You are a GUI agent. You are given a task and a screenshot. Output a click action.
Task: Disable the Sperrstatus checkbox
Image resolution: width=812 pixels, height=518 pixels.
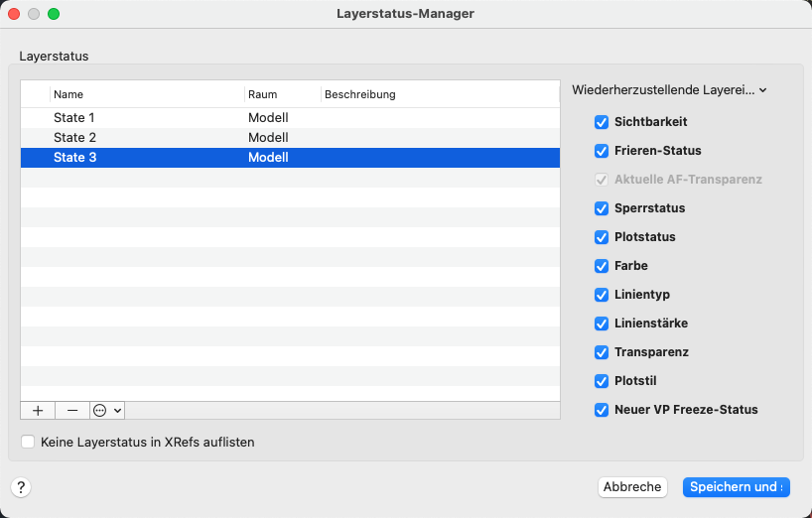pos(602,208)
